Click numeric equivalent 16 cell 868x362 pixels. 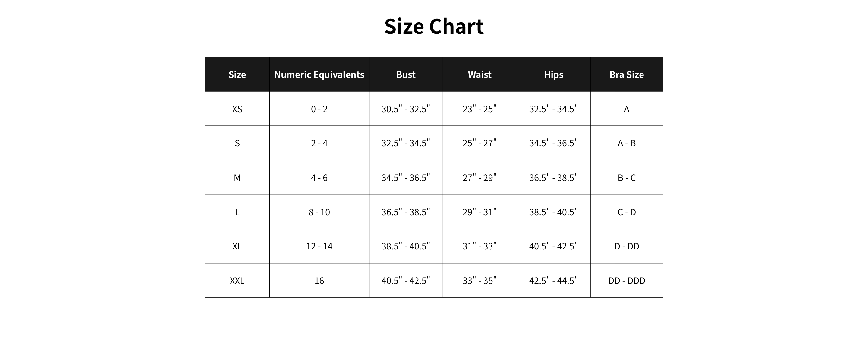pyautogui.click(x=319, y=281)
